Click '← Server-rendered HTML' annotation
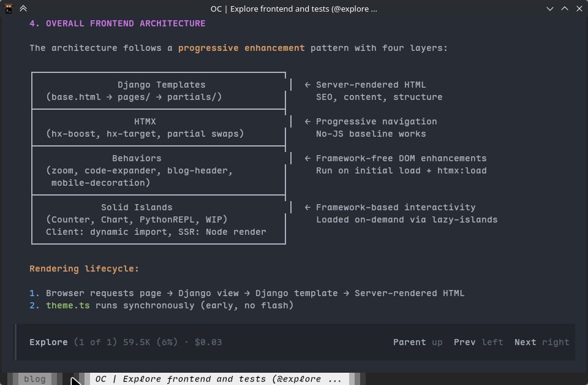 tap(365, 85)
